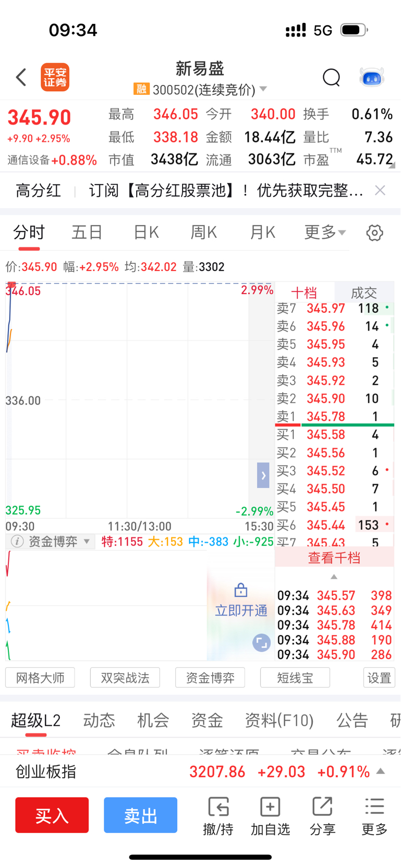Tap the battery status icon

coord(354,30)
